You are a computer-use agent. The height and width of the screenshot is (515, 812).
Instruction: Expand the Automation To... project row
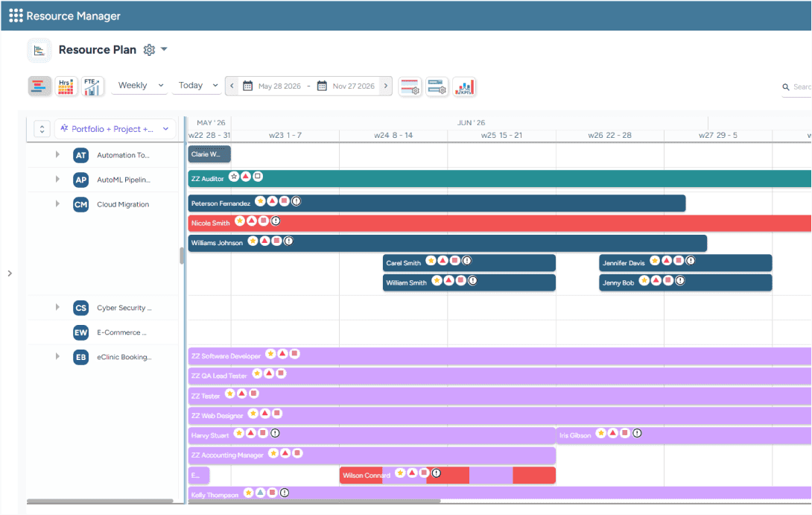point(57,154)
